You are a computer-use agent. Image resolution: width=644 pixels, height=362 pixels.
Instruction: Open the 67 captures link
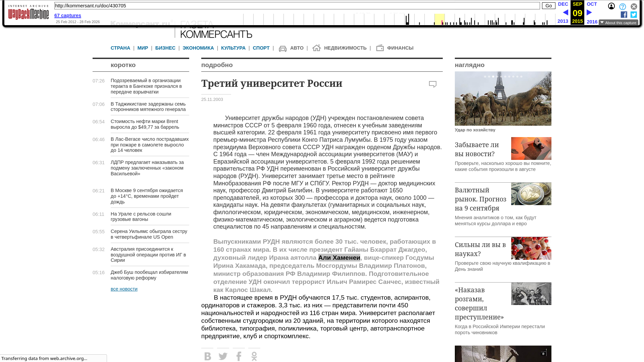(68, 16)
